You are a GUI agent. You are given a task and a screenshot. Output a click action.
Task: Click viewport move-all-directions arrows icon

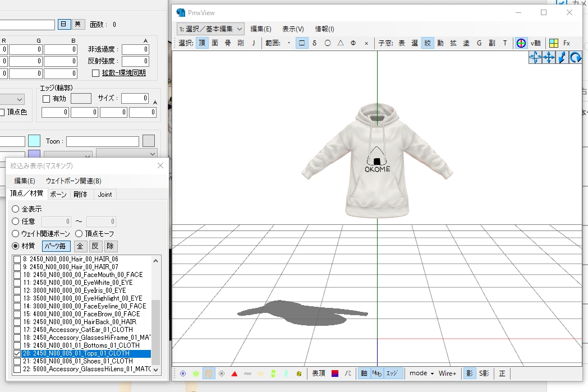point(549,57)
